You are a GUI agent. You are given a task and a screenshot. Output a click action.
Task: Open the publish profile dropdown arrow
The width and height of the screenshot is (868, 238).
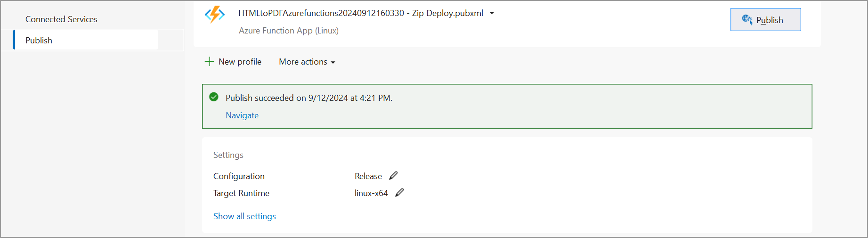pos(492,13)
